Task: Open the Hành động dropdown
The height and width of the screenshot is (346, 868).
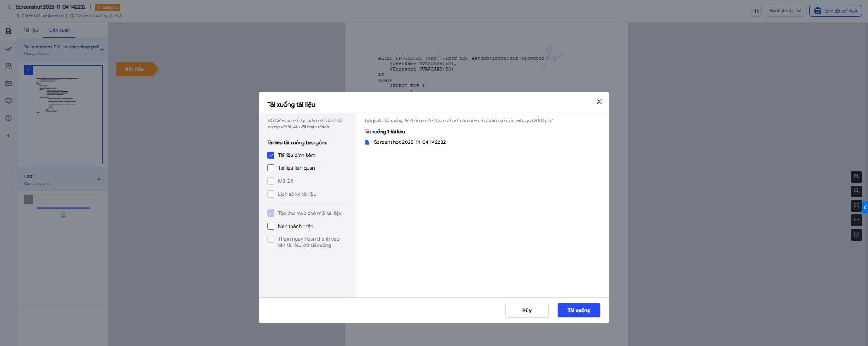Action: pos(785,11)
